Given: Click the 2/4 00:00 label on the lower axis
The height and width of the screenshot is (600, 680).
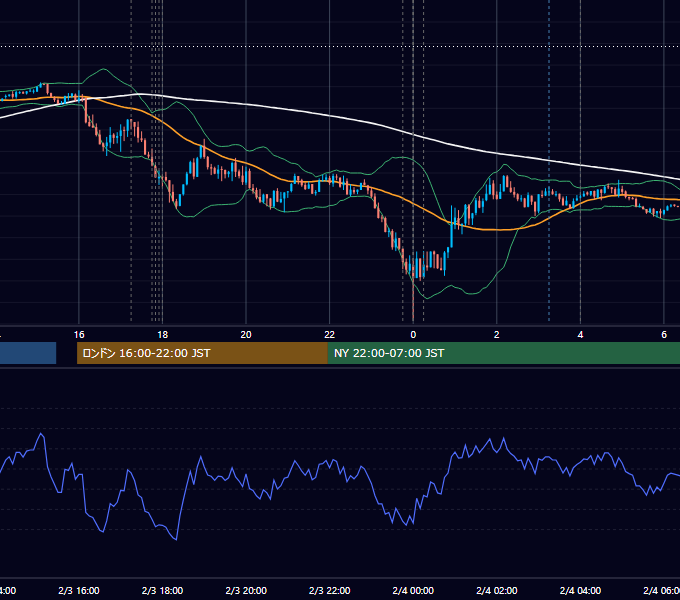Looking at the screenshot, I should (x=413, y=591).
